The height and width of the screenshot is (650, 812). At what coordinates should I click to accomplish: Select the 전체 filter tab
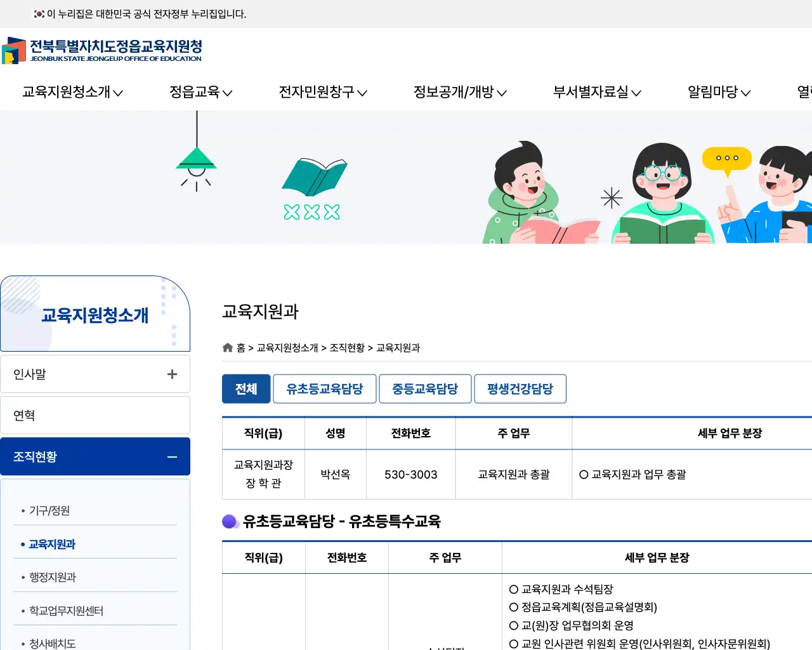pos(246,388)
